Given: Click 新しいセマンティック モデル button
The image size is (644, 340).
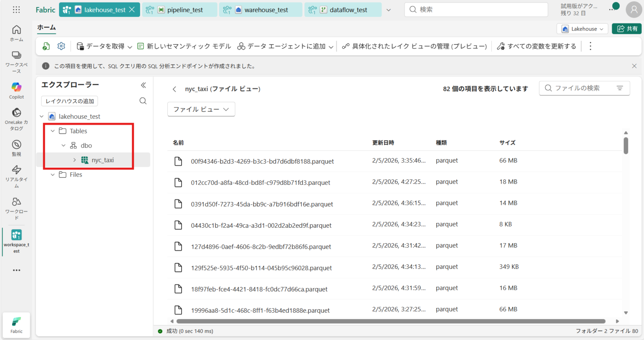Looking at the screenshot, I should click(x=184, y=46).
